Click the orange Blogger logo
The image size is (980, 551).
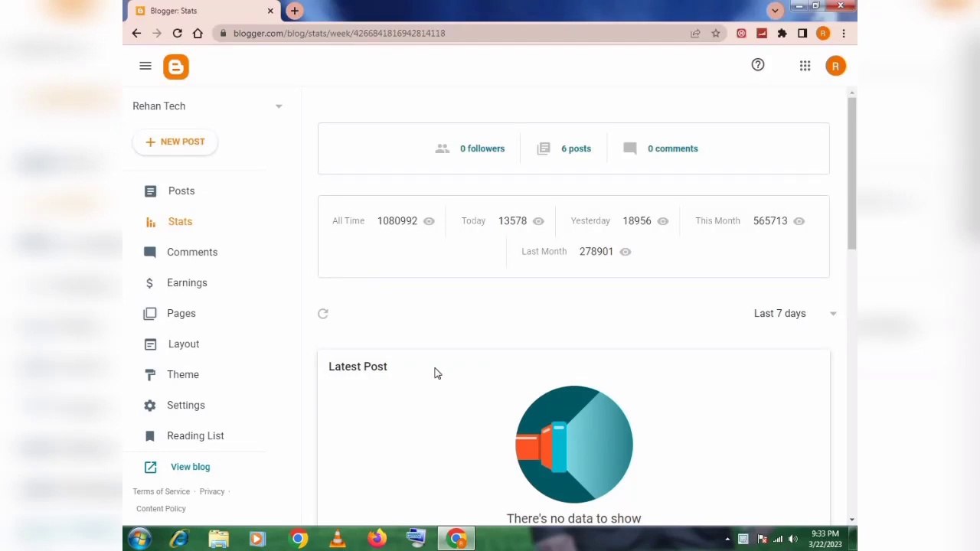click(x=175, y=67)
